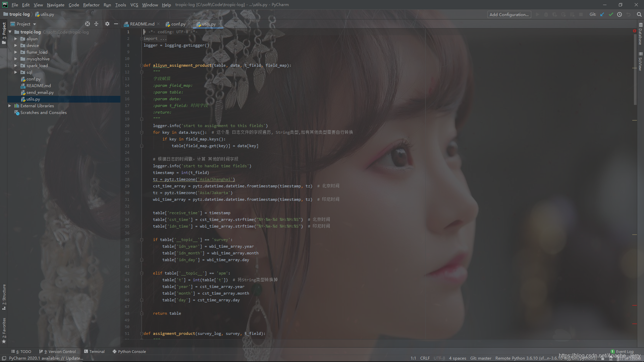Switch to the conf.py tab
644x362 pixels.
[178, 24]
